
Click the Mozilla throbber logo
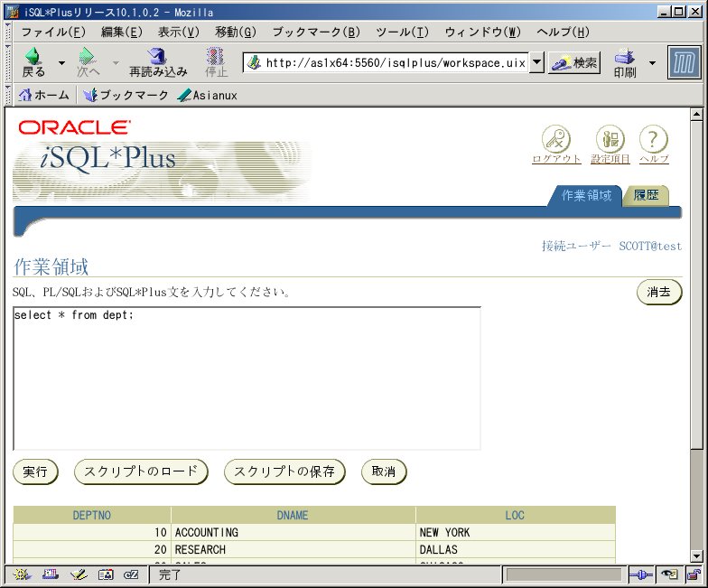pyautogui.click(x=684, y=63)
